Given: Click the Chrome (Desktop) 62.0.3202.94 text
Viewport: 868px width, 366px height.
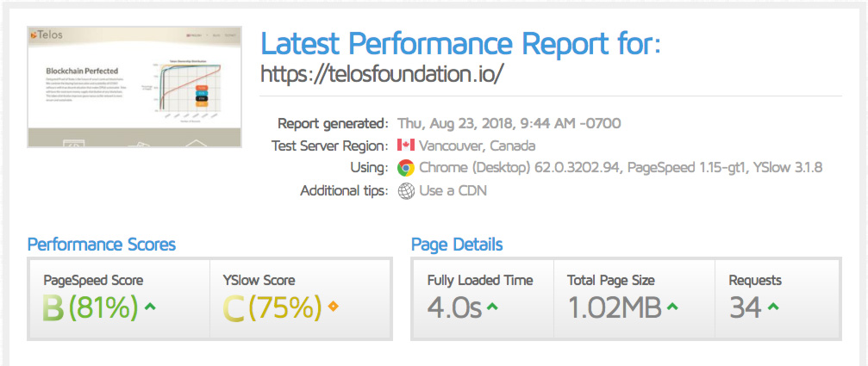Looking at the screenshot, I should click(517, 168).
